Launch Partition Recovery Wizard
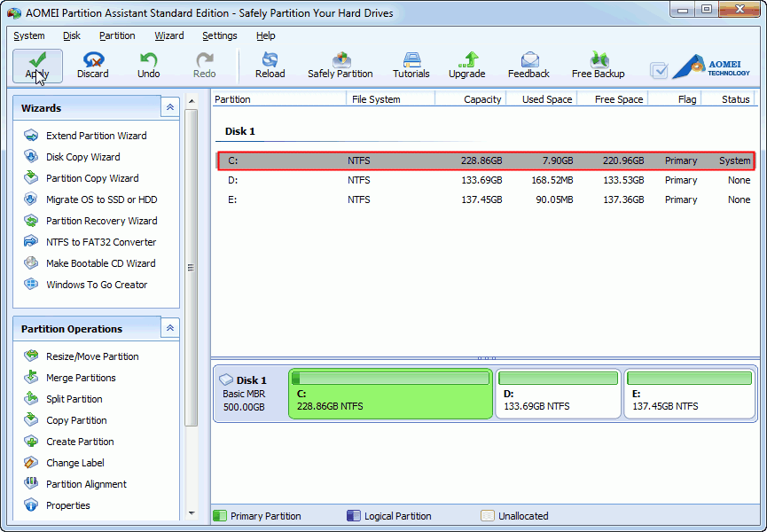The height and width of the screenshot is (532, 767). tap(91, 221)
